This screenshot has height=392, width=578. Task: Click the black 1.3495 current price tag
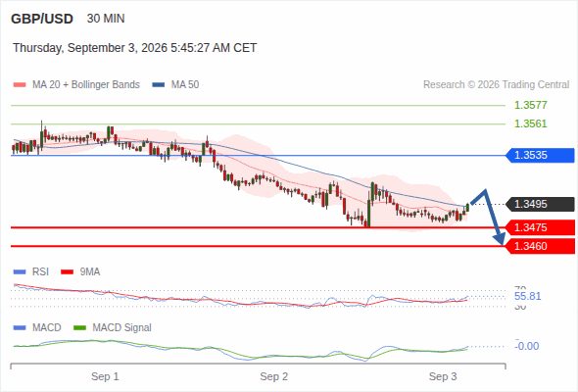[540, 204]
